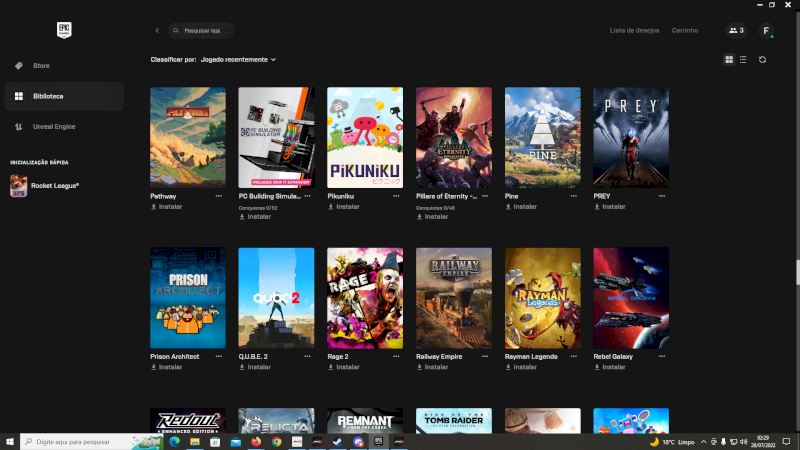Image resolution: width=800 pixels, height=450 pixels.
Task: Click Pillars of Eternity Conquistas 0/48 text
Action: [x=435, y=208]
